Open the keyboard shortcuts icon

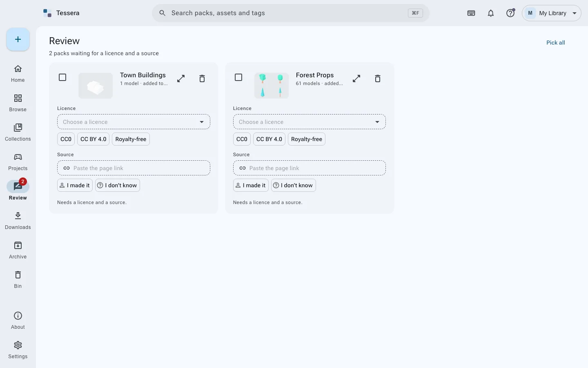(x=471, y=13)
